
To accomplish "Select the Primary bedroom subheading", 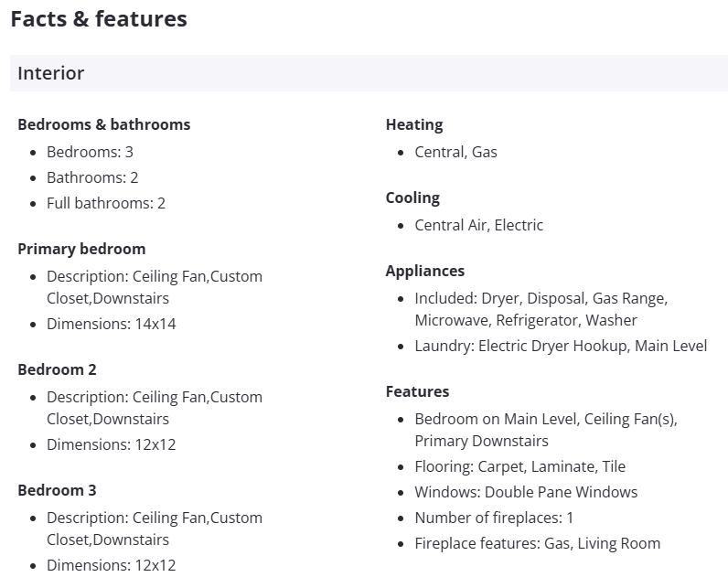I will tap(81, 249).
